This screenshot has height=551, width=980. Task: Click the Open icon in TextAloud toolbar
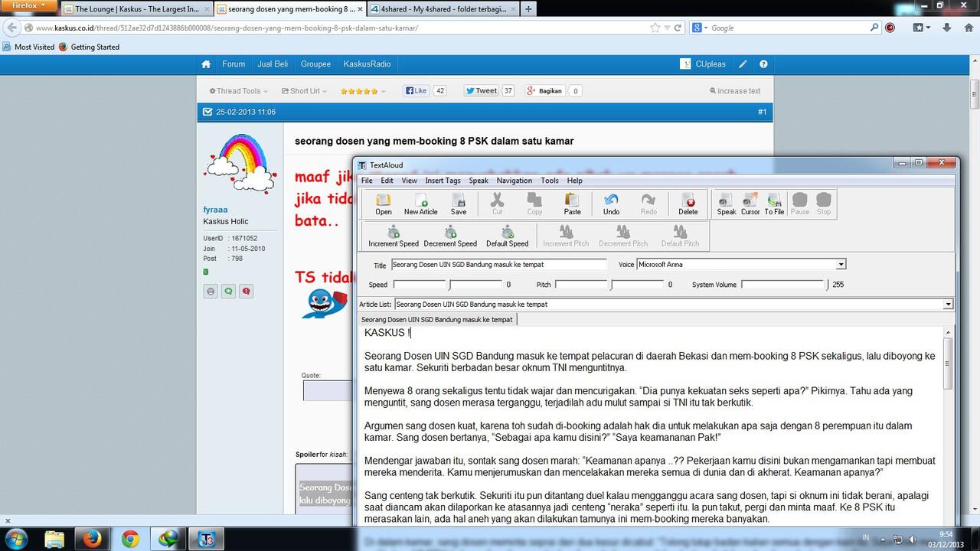(384, 204)
